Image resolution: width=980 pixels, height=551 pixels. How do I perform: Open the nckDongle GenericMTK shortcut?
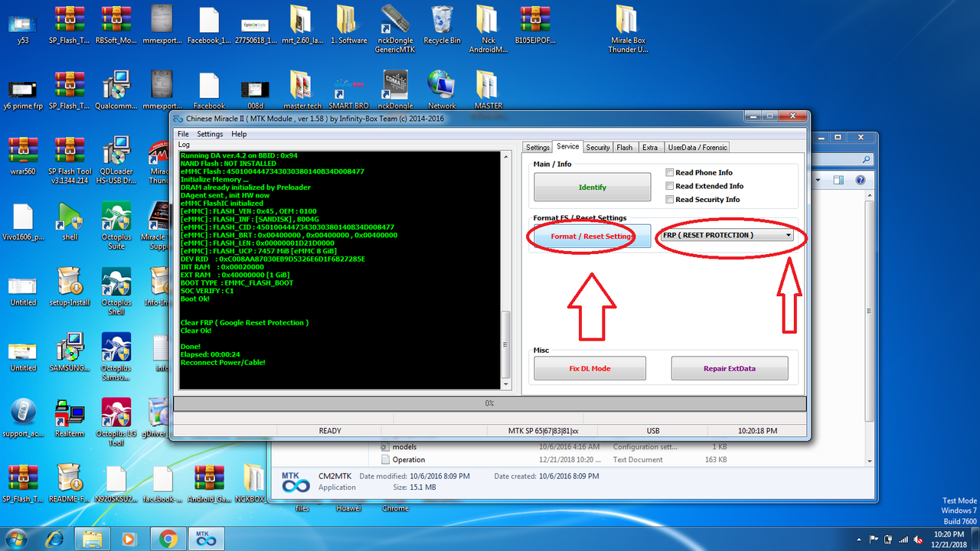pos(395,30)
